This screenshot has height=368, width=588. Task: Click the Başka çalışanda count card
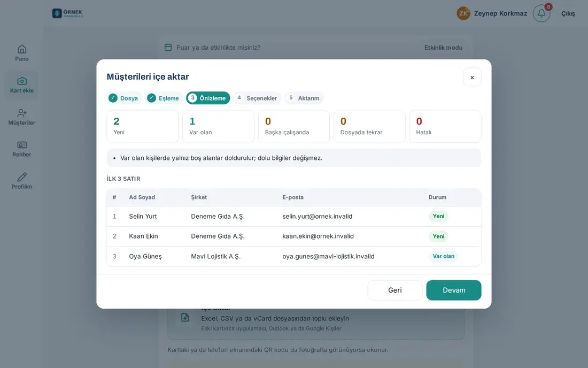tap(294, 126)
